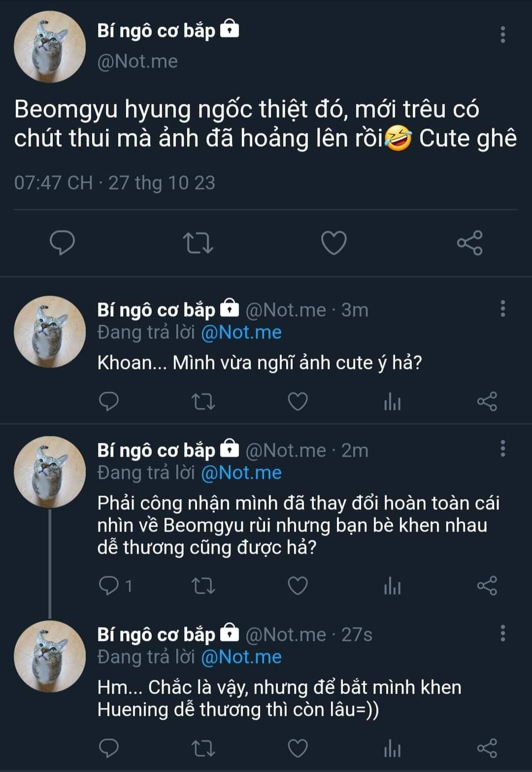The width and height of the screenshot is (532, 772).
Task: Retweet the main tweet
Action: [198, 243]
